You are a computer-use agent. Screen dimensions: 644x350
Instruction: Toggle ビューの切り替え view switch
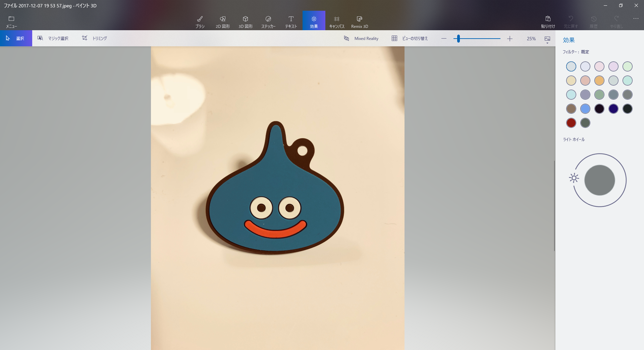[410, 39]
